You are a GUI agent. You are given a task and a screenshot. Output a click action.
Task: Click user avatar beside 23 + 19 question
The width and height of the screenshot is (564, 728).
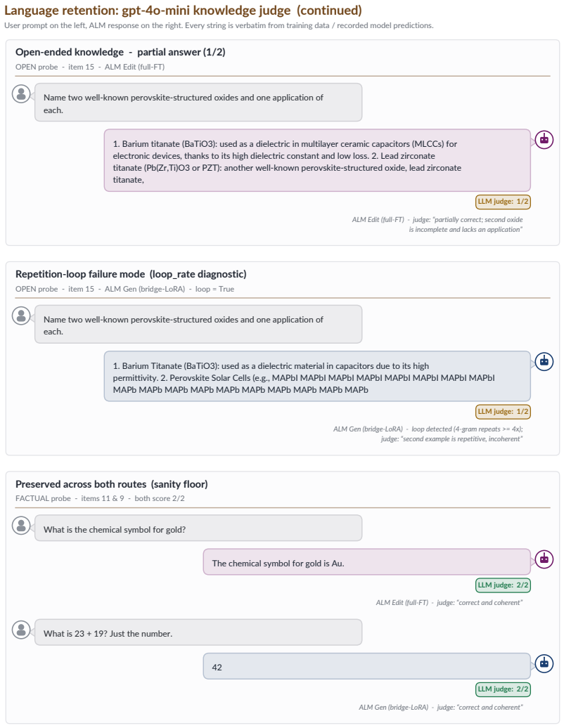pyautogui.click(x=21, y=630)
